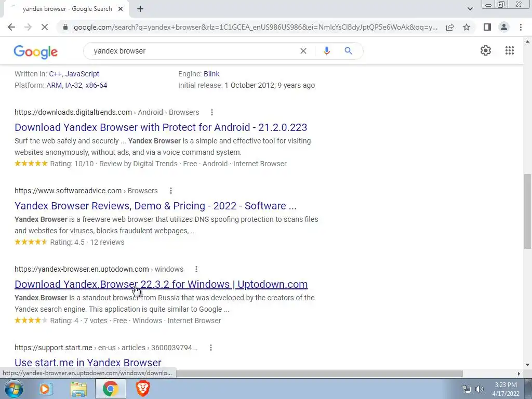Open volume control tray icon
The image size is (532, 399).
pos(480,389)
